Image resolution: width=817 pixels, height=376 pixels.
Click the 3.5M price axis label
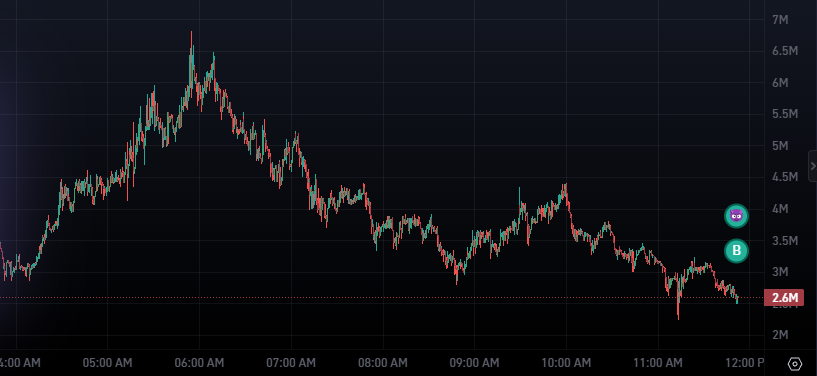click(x=785, y=241)
